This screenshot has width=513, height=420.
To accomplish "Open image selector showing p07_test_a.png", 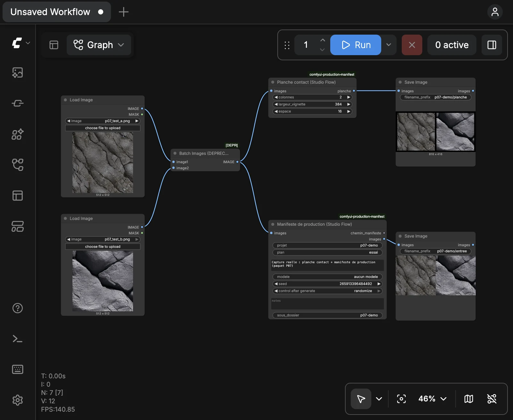I will [x=103, y=121].
